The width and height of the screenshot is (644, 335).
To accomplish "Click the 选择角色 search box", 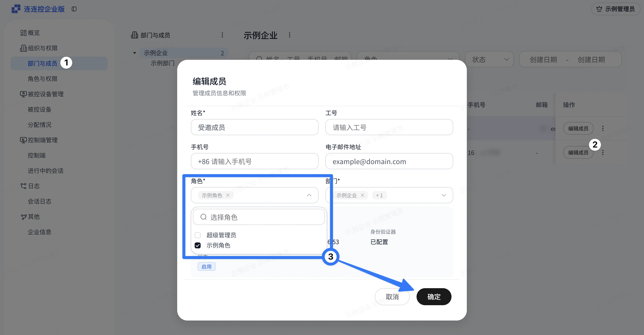I will (x=259, y=217).
